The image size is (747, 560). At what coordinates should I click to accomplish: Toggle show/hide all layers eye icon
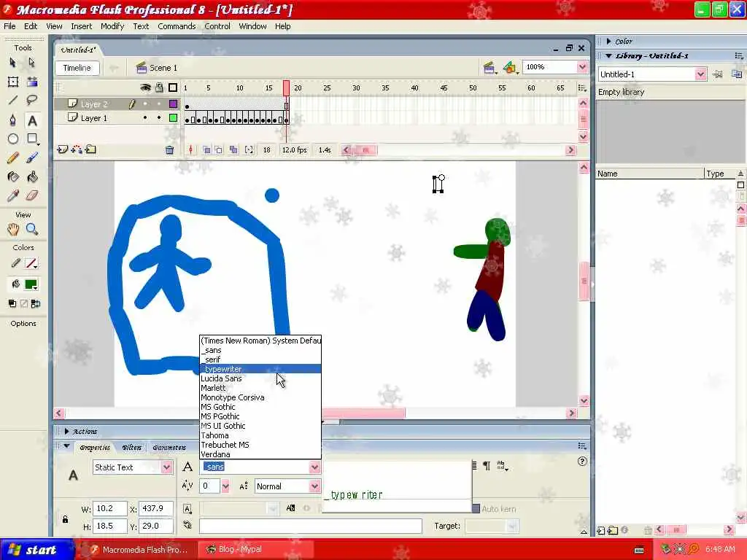click(x=145, y=87)
